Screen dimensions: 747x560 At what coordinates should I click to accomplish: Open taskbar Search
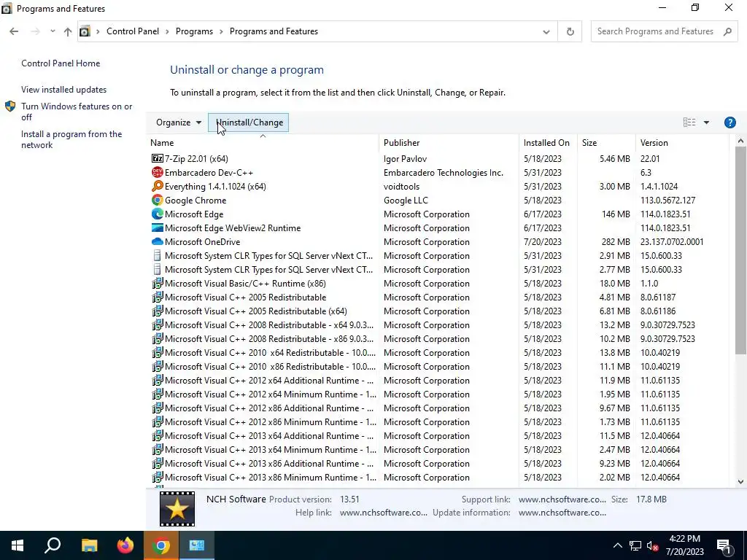point(53,545)
